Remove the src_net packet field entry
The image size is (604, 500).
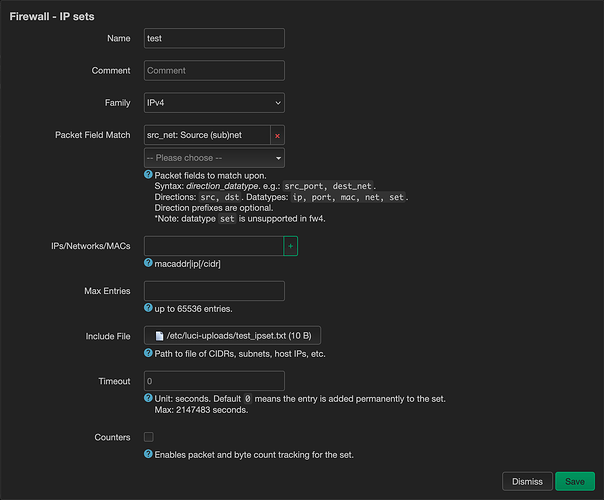coord(277,135)
